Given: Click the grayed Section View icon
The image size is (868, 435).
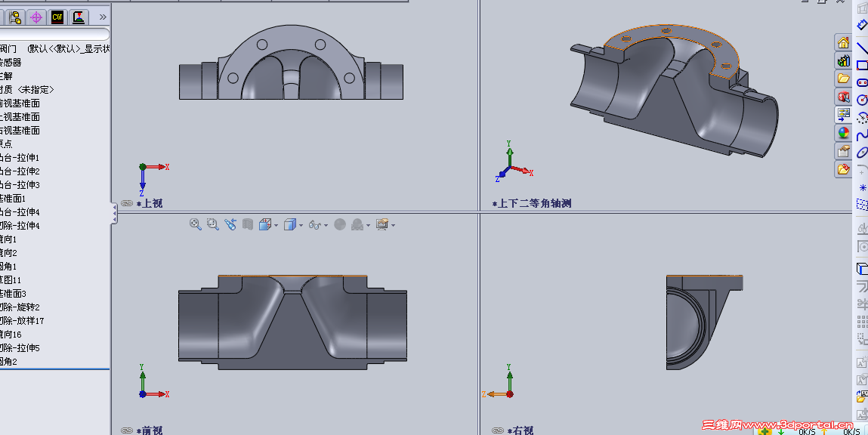Looking at the screenshot, I should [248, 224].
